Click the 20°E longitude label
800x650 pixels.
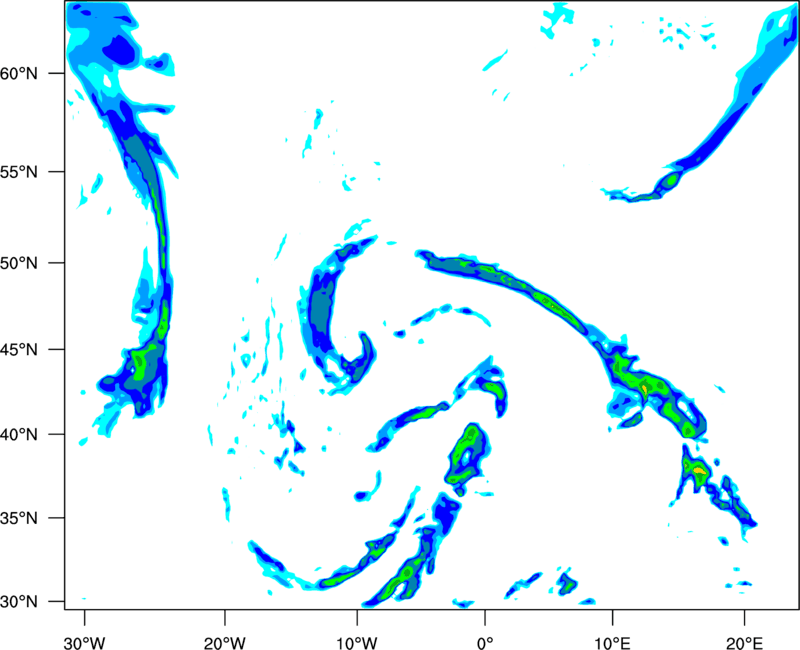click(x=744, y=643)
